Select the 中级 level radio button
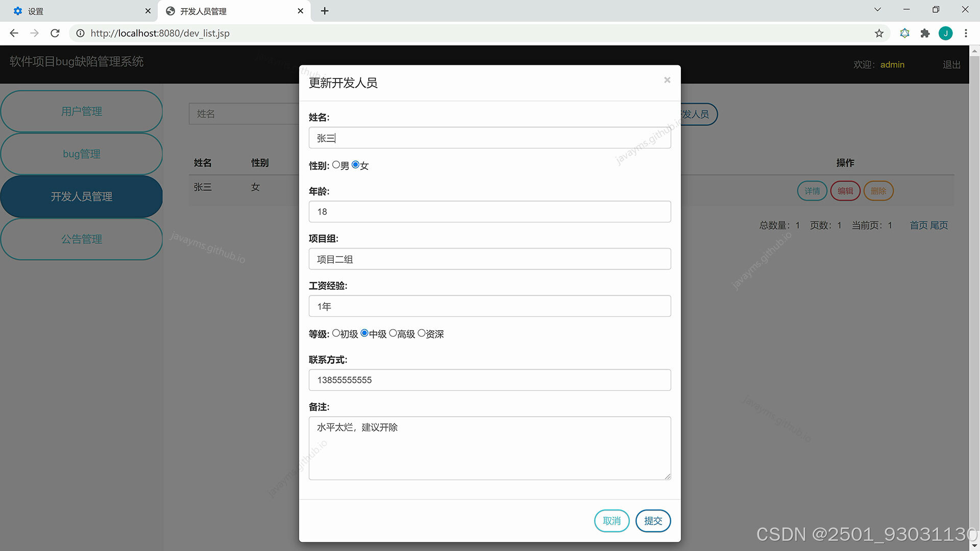This screenshot has width=980, height=551. (364, 333)
